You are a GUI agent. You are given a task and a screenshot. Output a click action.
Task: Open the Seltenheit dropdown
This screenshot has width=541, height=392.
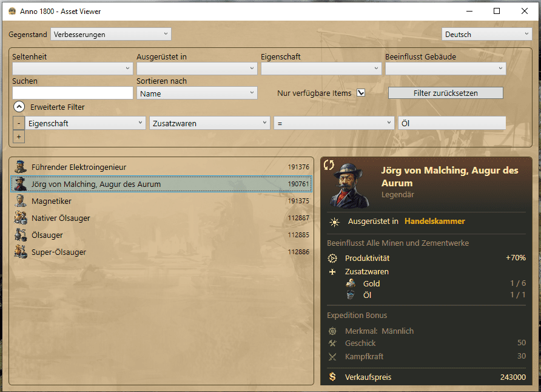72,69
